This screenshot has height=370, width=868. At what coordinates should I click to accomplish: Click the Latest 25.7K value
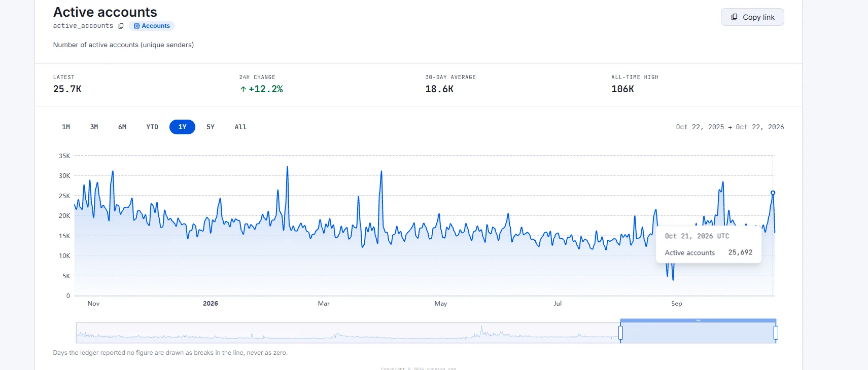pos(67,89)
